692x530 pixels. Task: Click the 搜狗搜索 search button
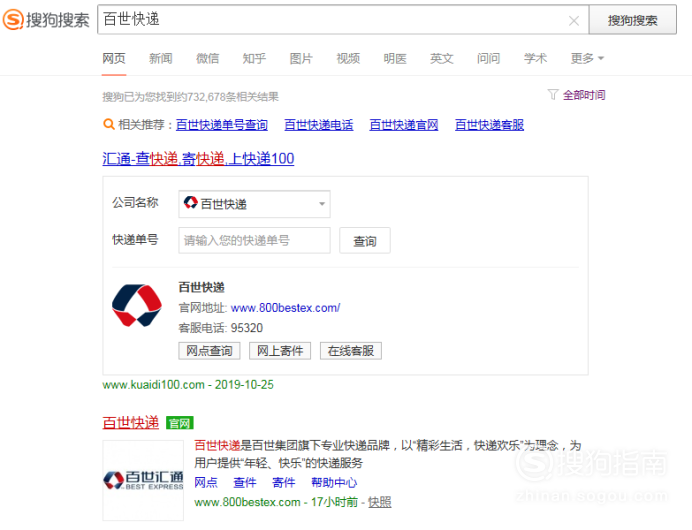click(x=632, y=20)
